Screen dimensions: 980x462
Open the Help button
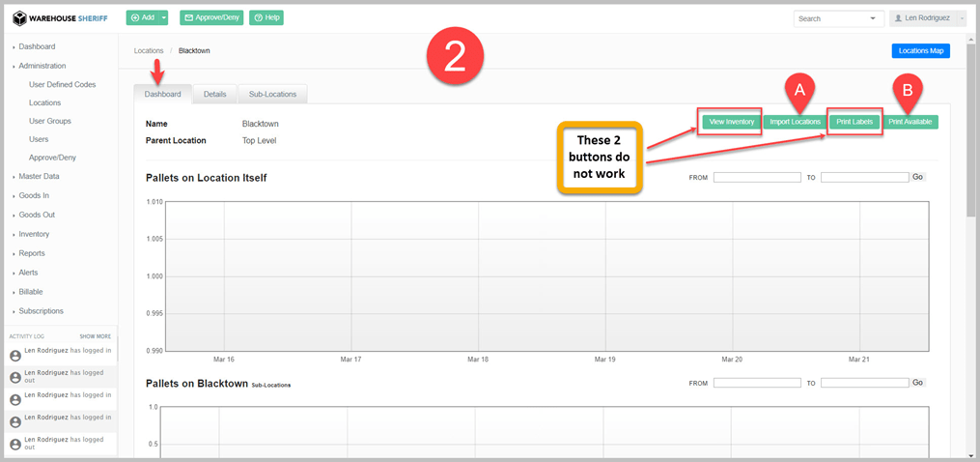point(266,17)
